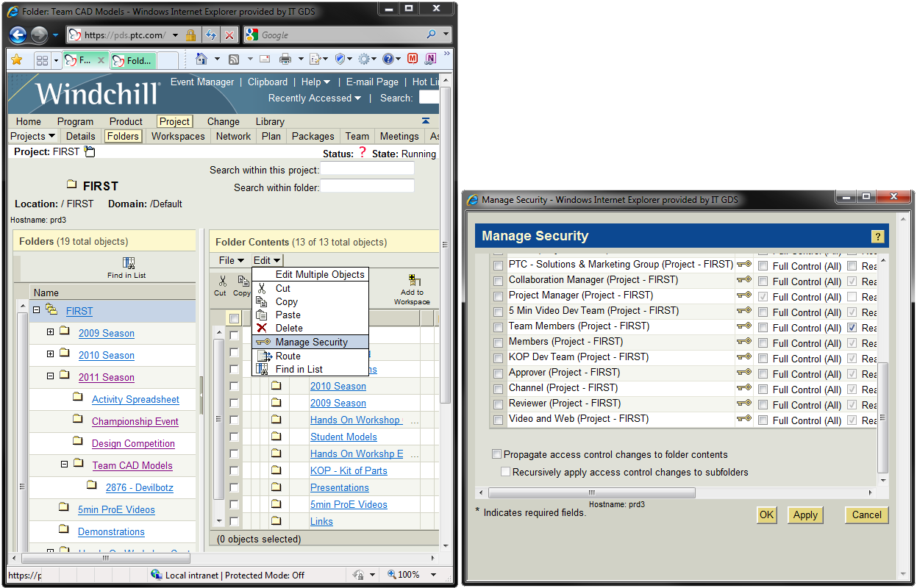
Task: Click the refresh icon beside address bar
Action: pos(211,35)
